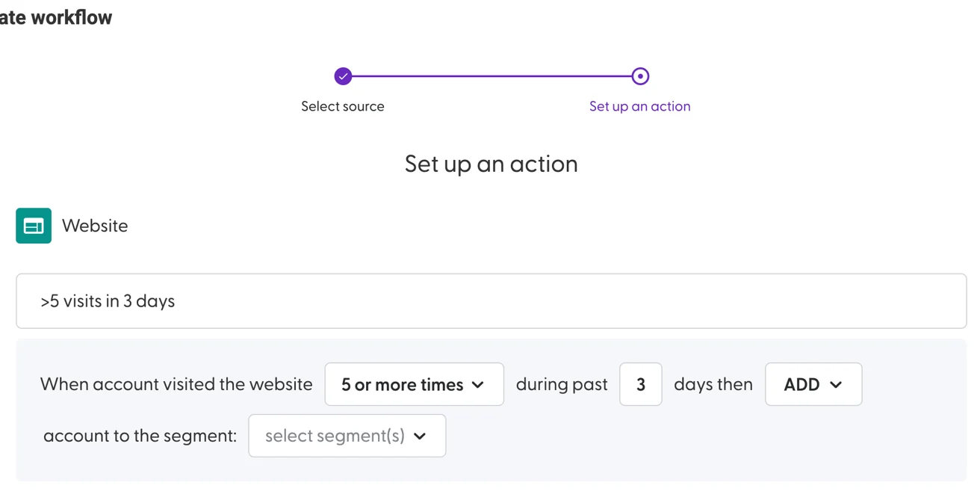Click the chevron arrow next to ADD
980x503 pixels.
tap(836, 385)
